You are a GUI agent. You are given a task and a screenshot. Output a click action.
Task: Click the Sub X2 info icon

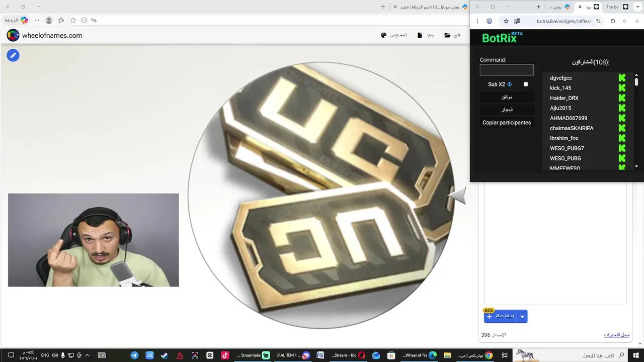tap(510, 84)
